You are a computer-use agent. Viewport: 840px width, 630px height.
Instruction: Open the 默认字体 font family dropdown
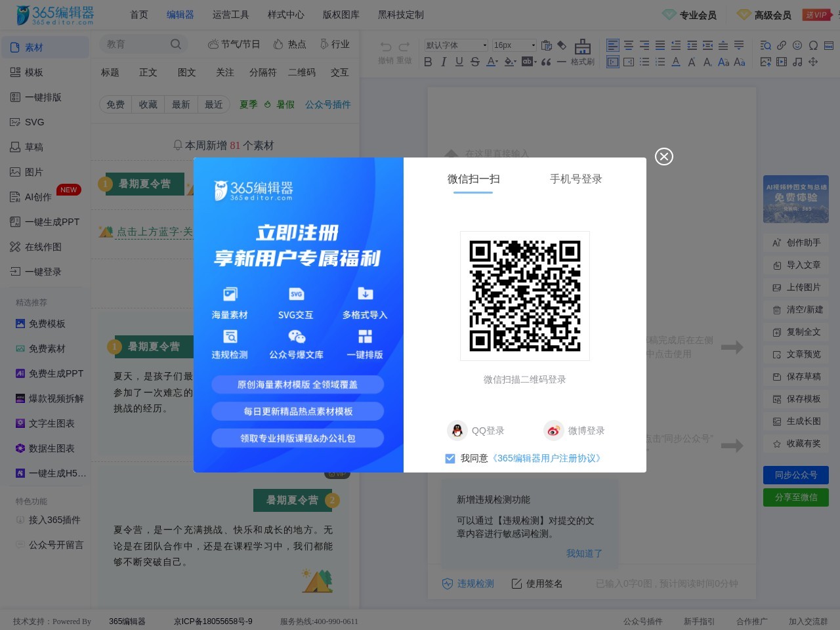456,45
